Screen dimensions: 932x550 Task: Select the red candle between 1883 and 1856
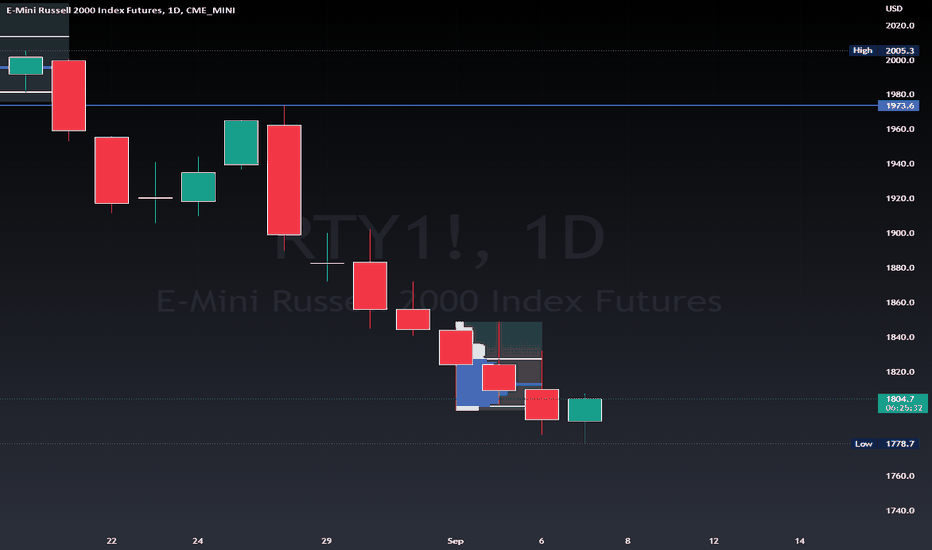[370, 285]
